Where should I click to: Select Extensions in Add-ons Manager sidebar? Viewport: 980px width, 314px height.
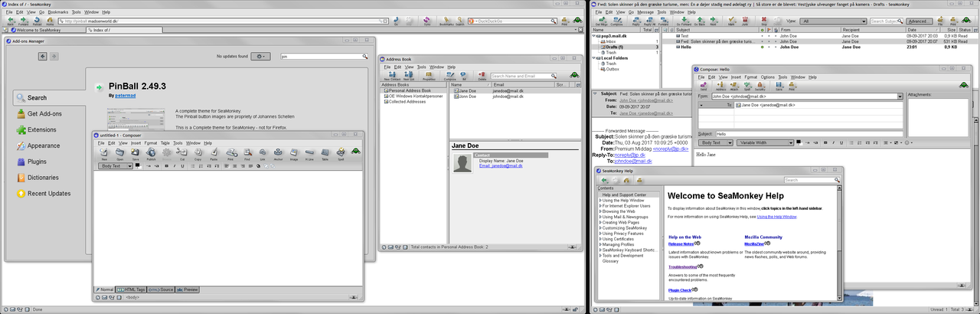(x=42, y=129)
